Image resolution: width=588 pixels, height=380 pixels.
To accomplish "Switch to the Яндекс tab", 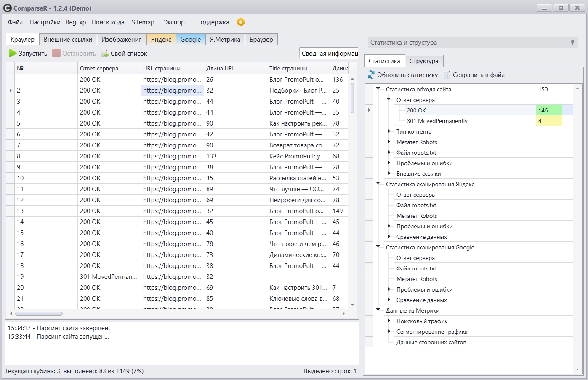I will (x=161, y=40).
